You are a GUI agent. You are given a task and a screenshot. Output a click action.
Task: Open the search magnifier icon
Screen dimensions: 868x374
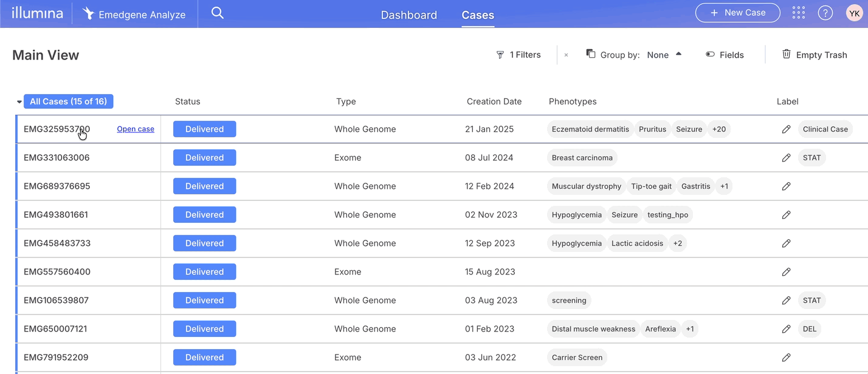pos(217,13)
